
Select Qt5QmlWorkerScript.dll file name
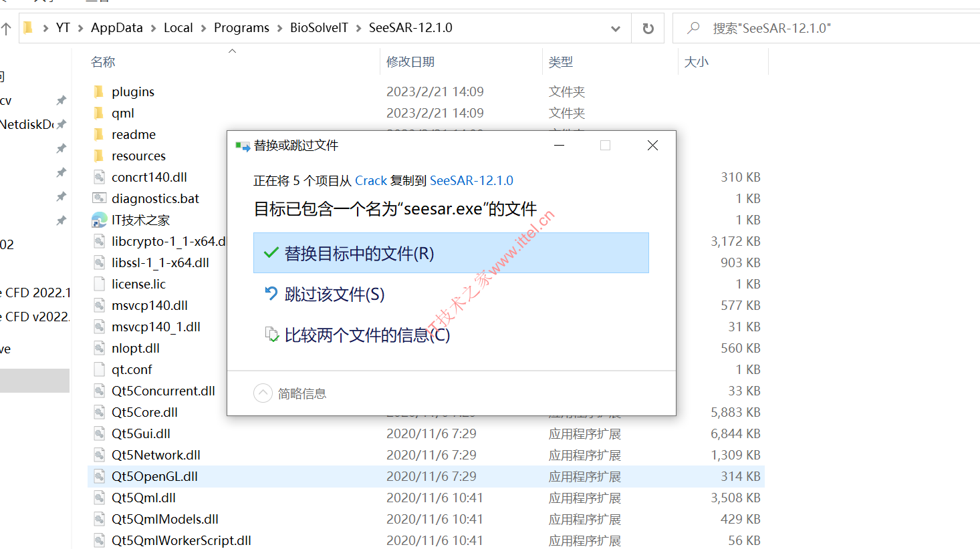(x=181, y=540)
